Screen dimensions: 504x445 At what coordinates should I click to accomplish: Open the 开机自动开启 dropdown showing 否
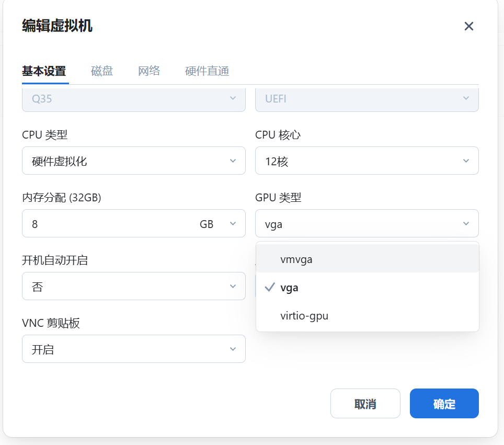point(134,286)
